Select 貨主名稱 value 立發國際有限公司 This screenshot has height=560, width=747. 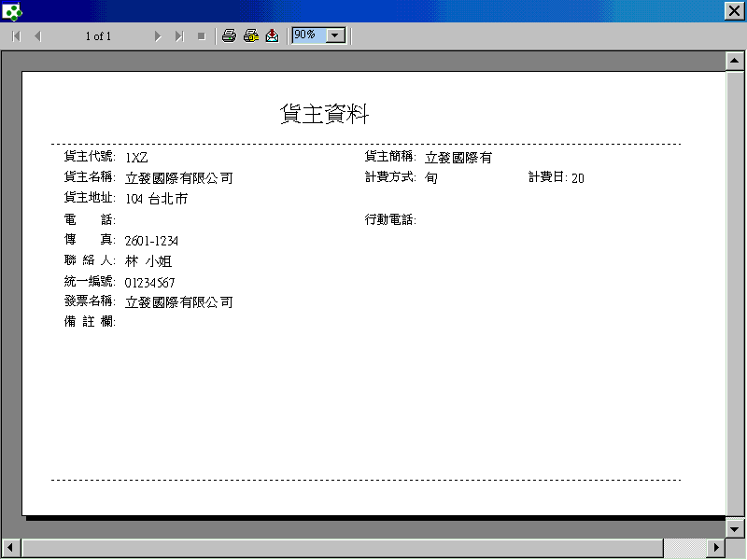(x=179, y=178)
